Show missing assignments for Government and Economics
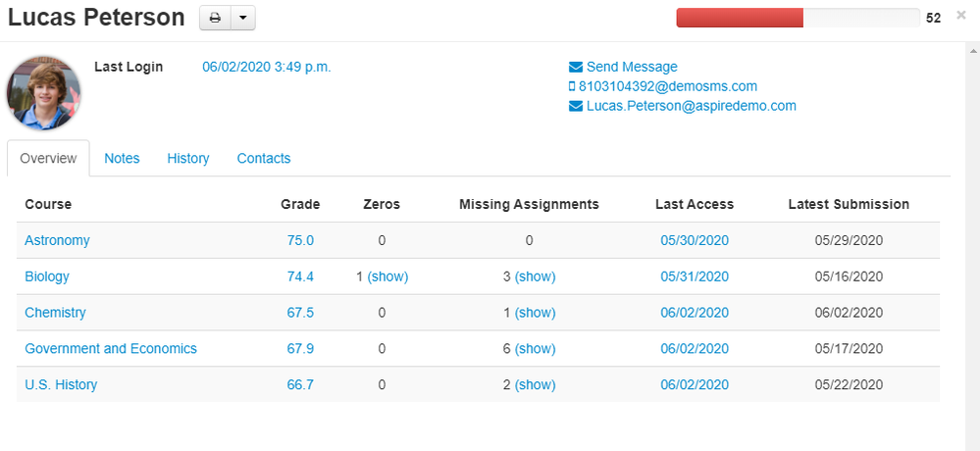 tap(535, 348)
